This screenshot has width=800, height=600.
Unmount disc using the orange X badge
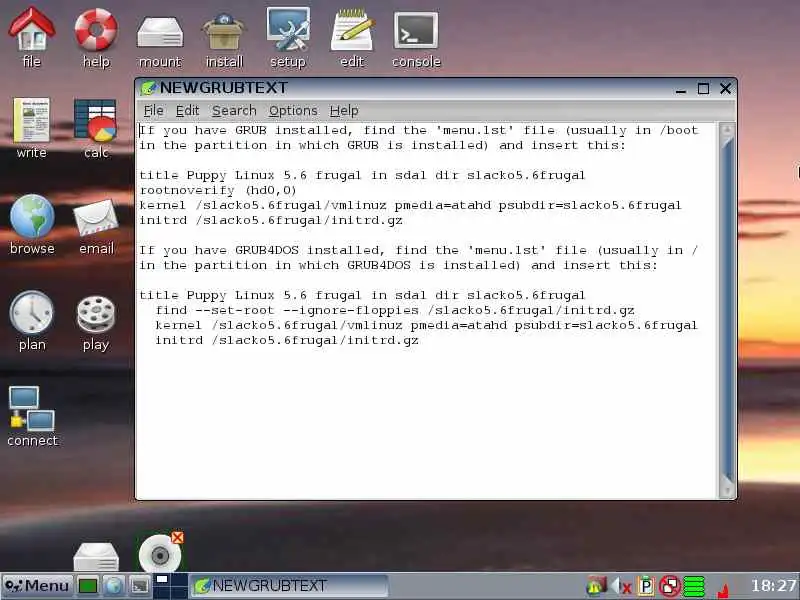[x=178, y=537]
